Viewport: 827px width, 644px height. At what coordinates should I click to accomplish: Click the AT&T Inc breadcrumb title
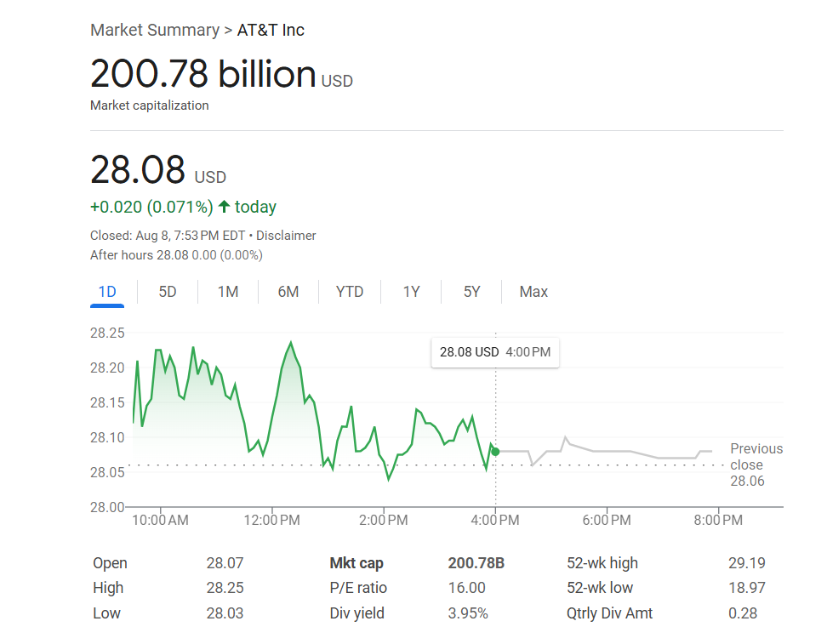tap(271, 30)
